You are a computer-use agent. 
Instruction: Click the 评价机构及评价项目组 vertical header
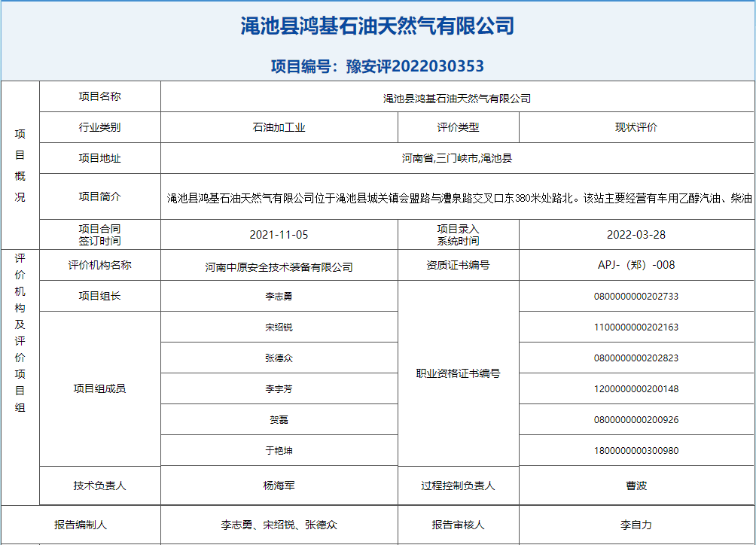20,333
